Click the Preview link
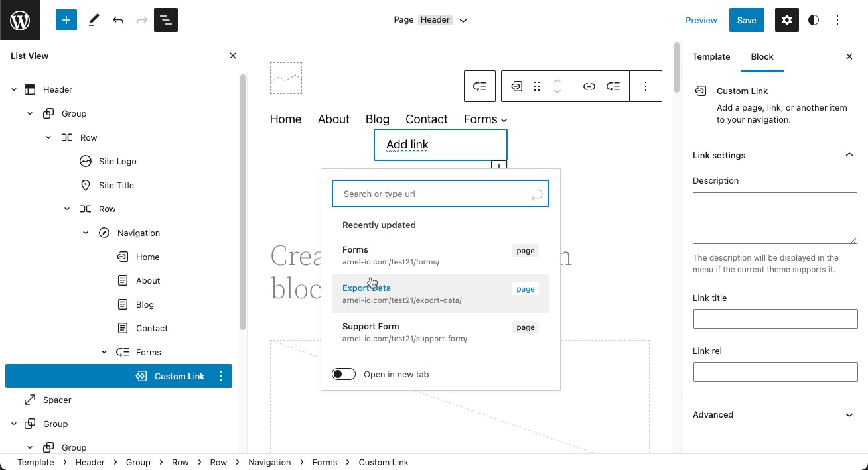868x470 pixels. [x=701, y=20]
